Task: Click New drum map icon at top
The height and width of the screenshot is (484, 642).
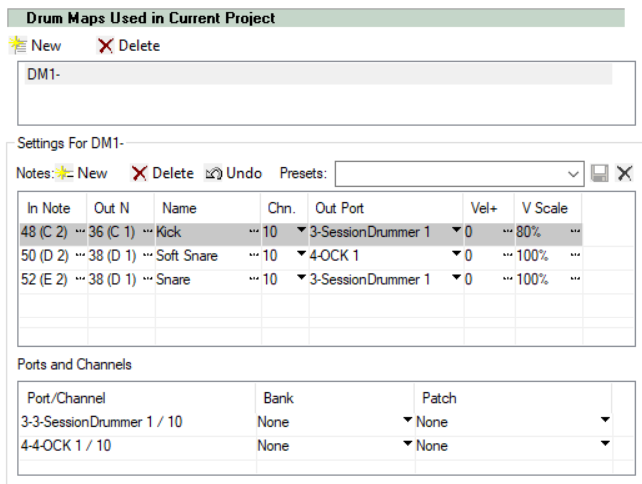Action: click(18, 45)
